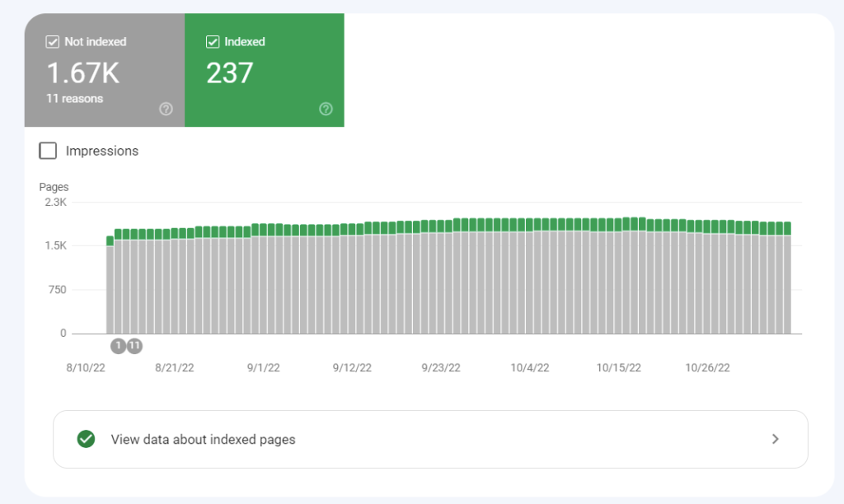The width and height of the screenshot is (844, 504).
Task: Click the "11 reasons" text
Action: click(x=75, y=99)
